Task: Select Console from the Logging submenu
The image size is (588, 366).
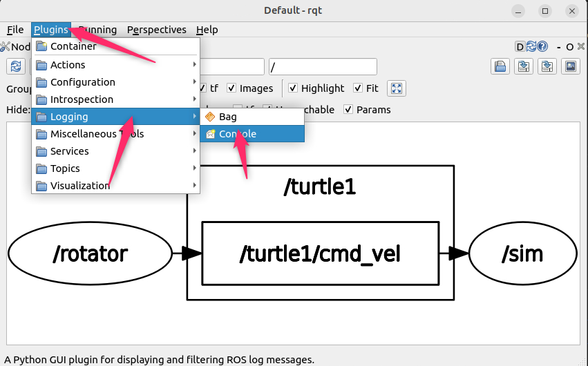Action: pos(238,134)
